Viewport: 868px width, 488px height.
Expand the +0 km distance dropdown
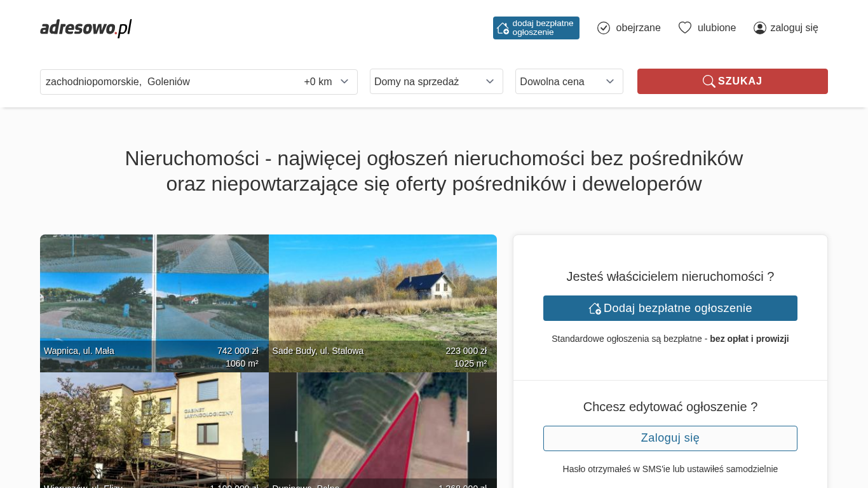[327, 82]
